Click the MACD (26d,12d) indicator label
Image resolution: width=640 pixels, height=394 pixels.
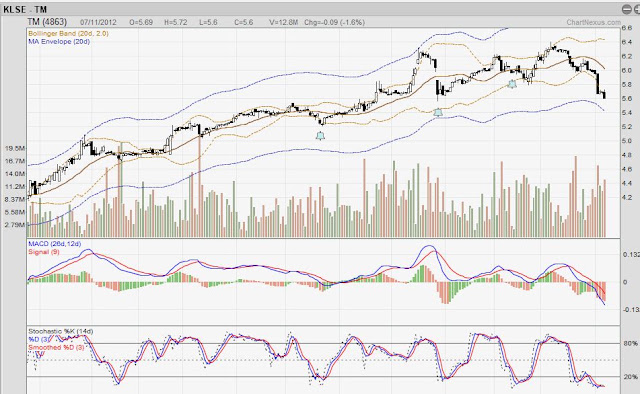coord(55,243)
